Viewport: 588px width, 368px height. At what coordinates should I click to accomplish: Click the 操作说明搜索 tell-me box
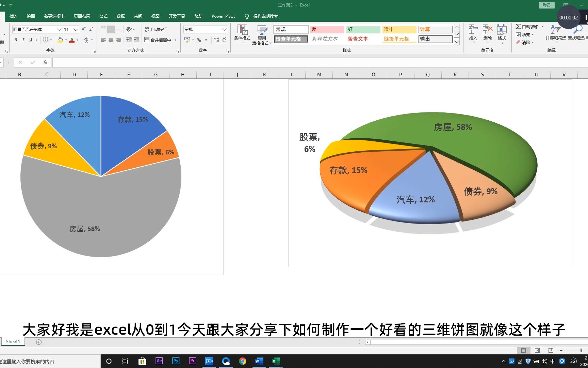(265, 16)
